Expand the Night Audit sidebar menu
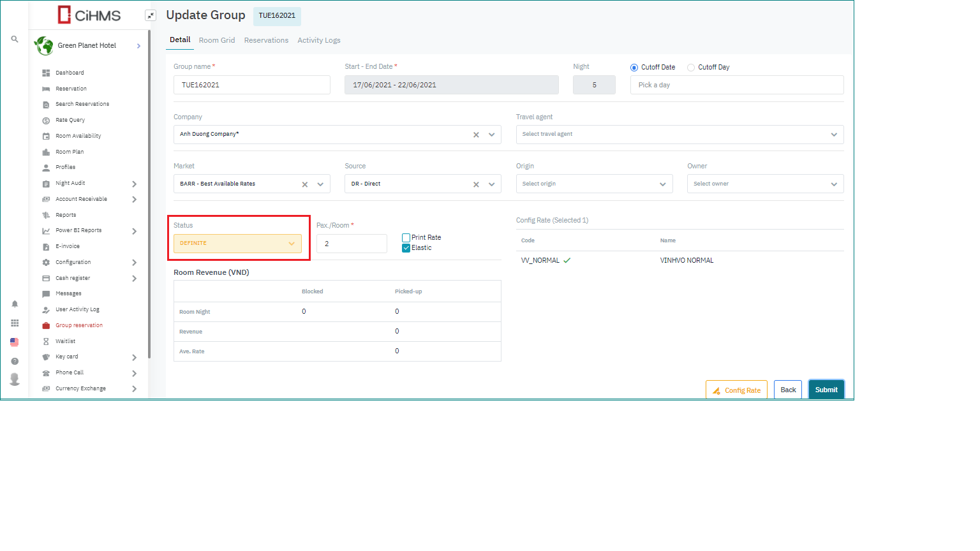The image size is (980, 551). point(134,184)
